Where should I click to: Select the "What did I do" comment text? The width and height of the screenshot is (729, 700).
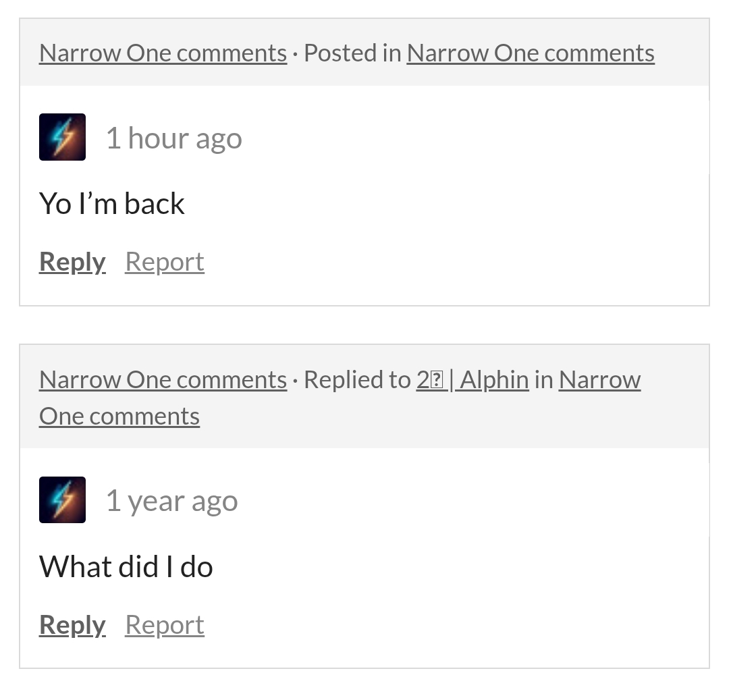pos(126,566)
